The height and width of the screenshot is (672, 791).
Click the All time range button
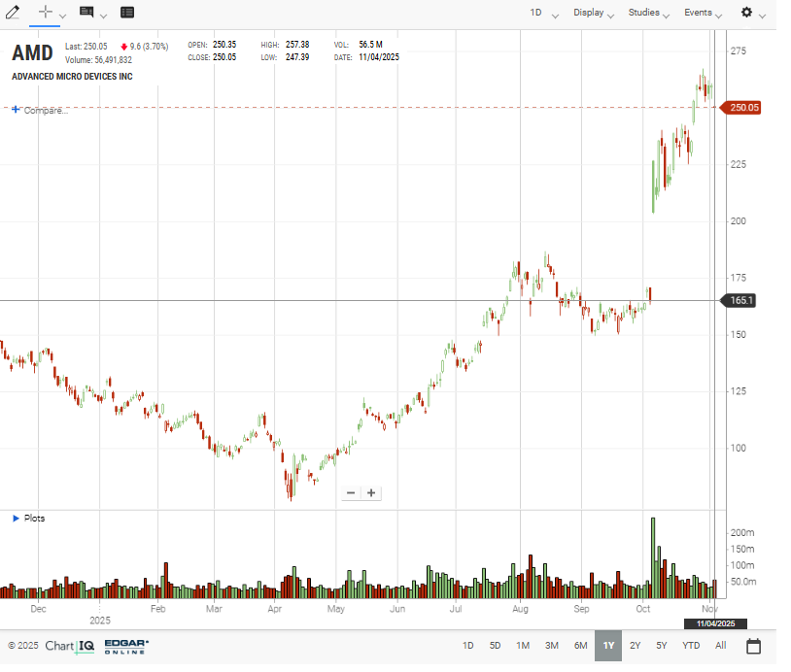(720, 646)
